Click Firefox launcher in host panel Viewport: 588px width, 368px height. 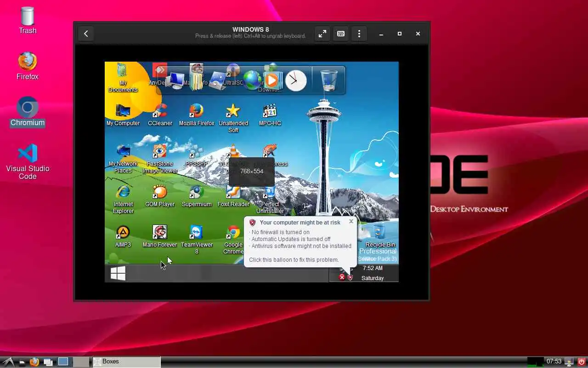pyautogui.click(x=34, y=362)
